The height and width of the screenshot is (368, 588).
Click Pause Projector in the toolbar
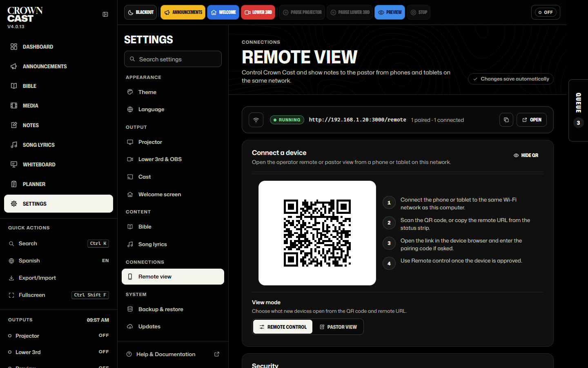302,12
